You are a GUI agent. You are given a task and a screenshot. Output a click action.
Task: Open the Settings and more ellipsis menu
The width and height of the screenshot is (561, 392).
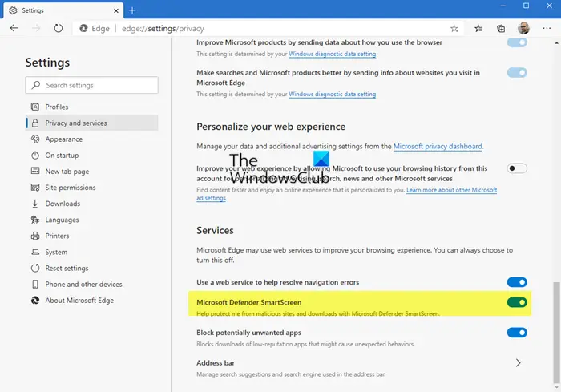click(547, 28)
